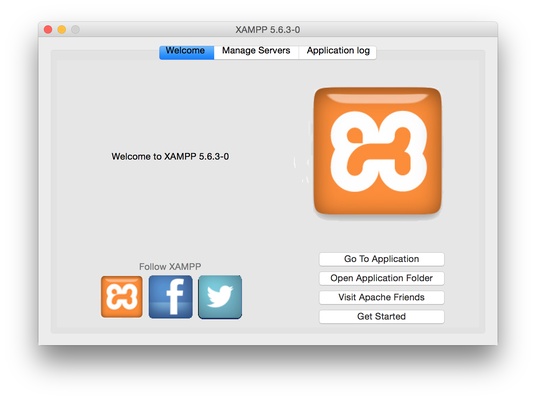
Task: Click the Follow XAMPP label
Action: point(170,267)
